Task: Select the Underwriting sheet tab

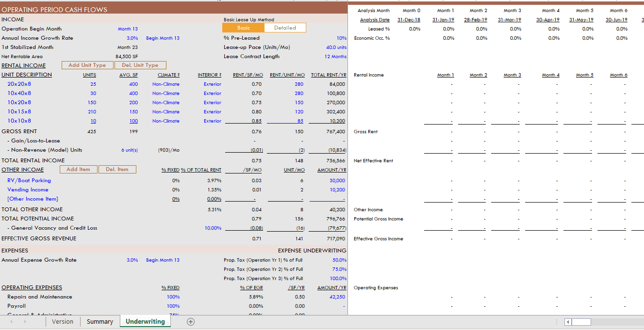Action: [x=145, y=322]
